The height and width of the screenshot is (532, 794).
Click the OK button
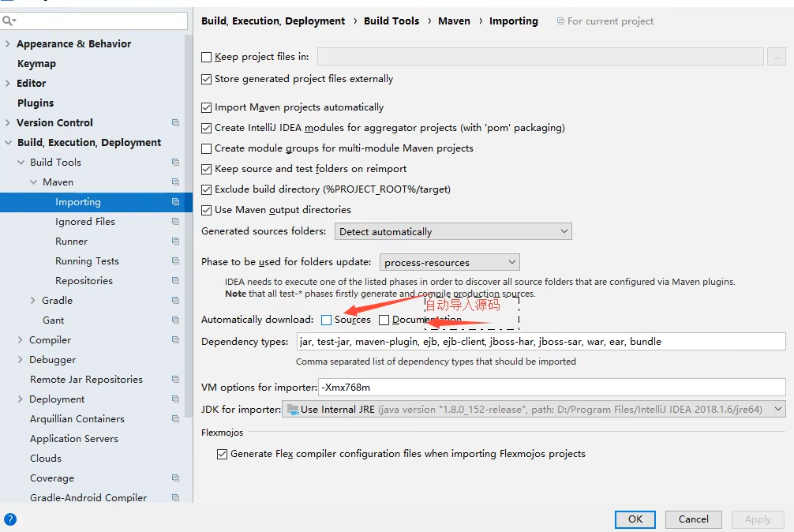(x=635, y=519)
